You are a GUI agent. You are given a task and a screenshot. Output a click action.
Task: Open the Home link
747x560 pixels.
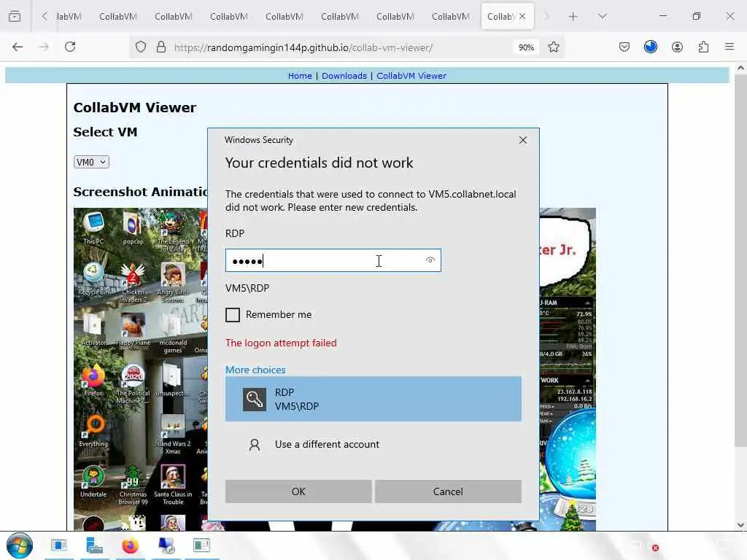300,76
